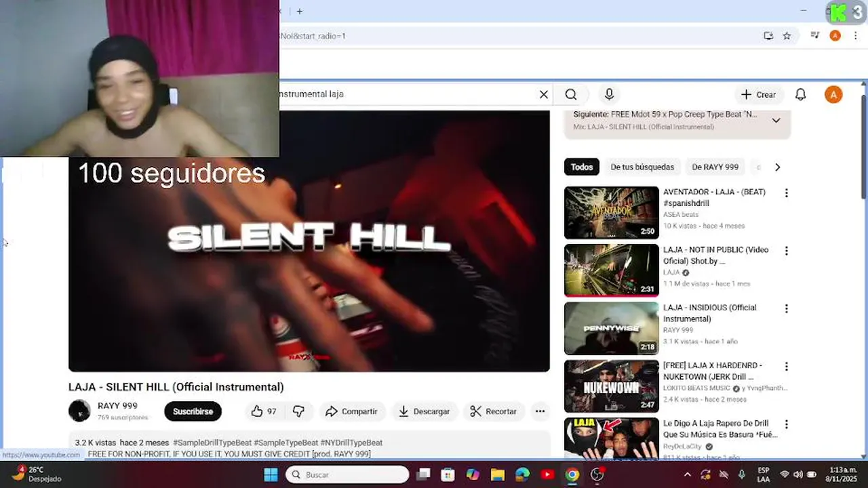Open the AVENTADOR - LAJA video thumbnail
The width and height of the screenshot is (868, 488).
click(x=611, y=213)
